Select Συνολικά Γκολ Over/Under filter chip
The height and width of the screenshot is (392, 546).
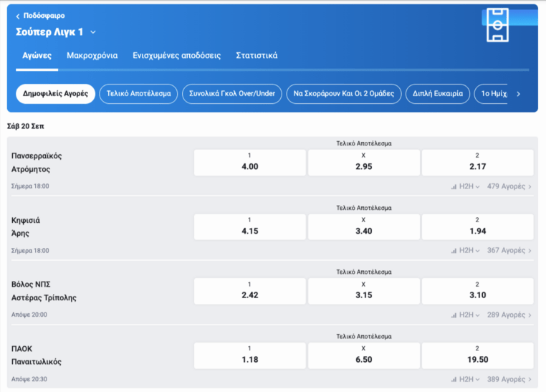pos(231,94)
